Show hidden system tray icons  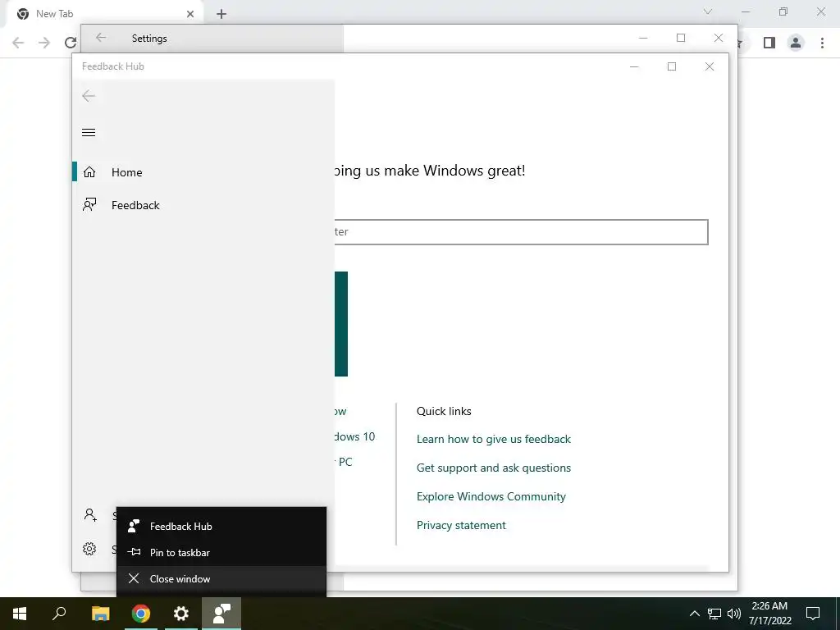[x=694, y=614]
